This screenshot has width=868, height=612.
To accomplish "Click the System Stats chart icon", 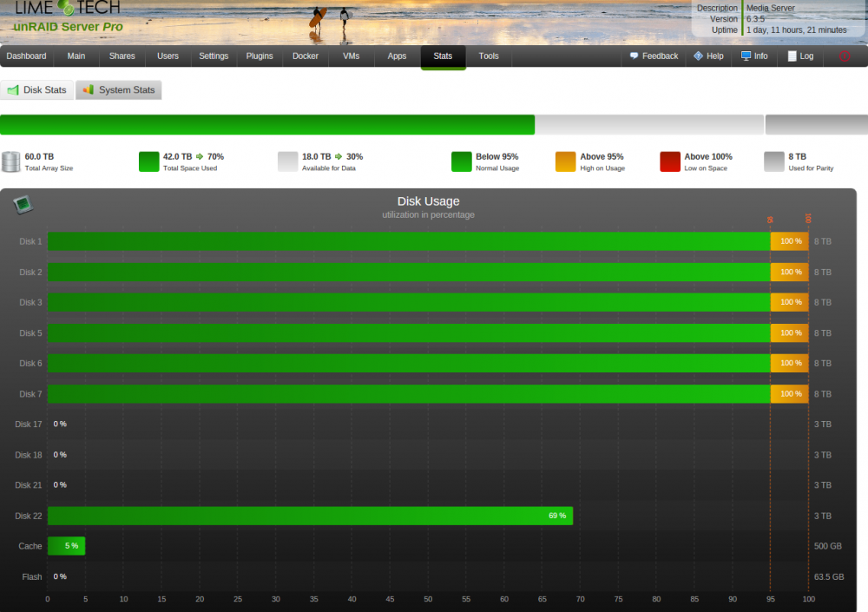I will tap(89, 89).
